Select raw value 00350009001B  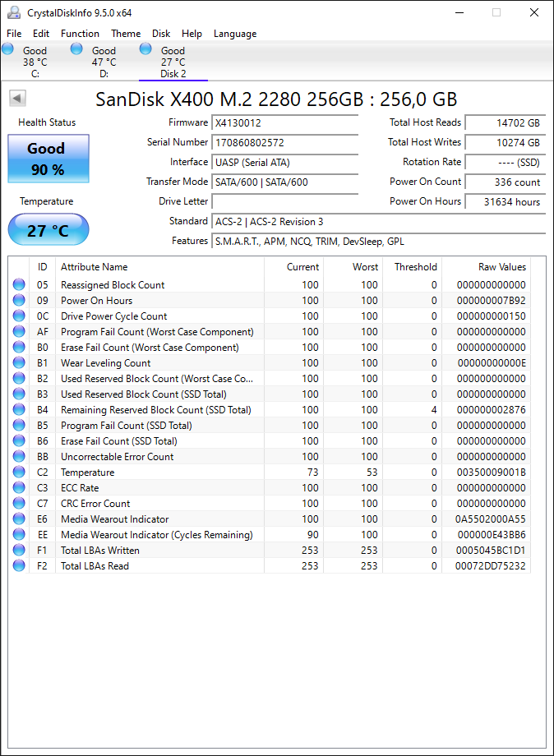coord(492,472)
